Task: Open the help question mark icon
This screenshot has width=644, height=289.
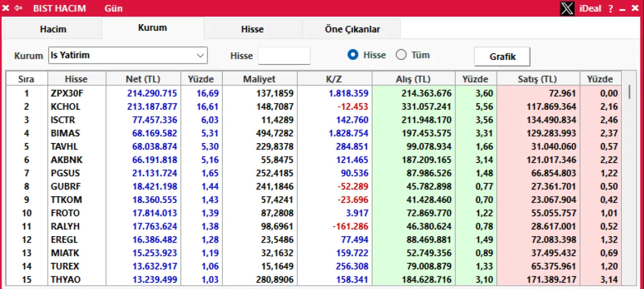Action: [610, 9]
